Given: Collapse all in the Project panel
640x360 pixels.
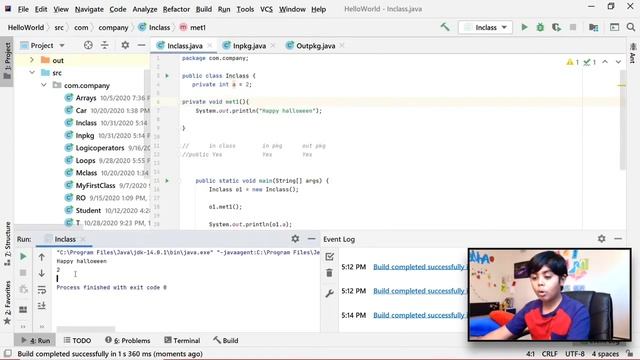Looking at the screenshot, I should click(105, 45).
